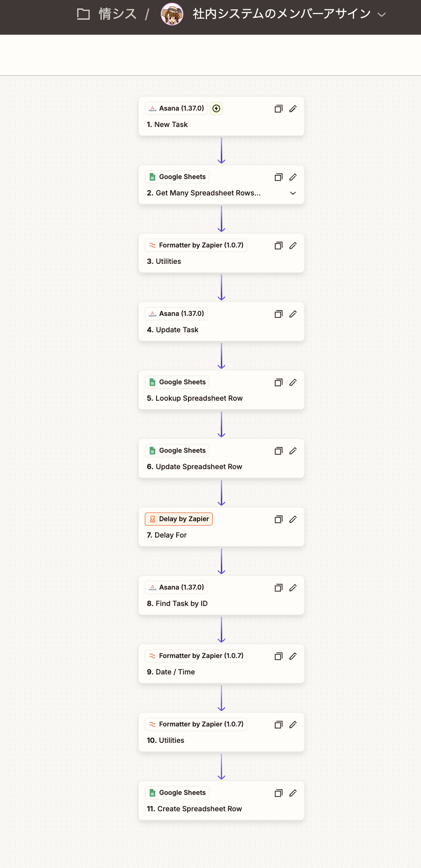
Task: Edit the Delay For step
Action: coord(293,519)
